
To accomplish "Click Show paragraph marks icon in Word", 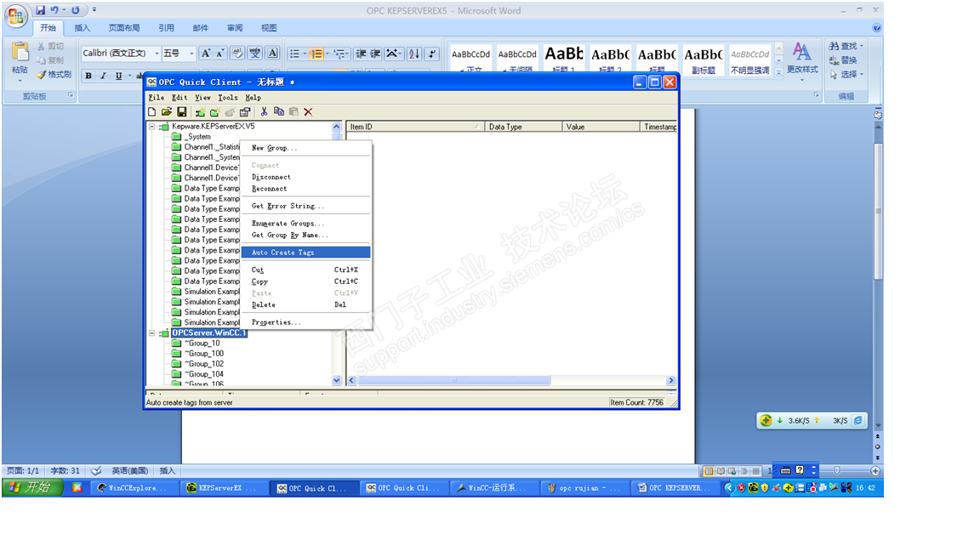I will (432, 54).
